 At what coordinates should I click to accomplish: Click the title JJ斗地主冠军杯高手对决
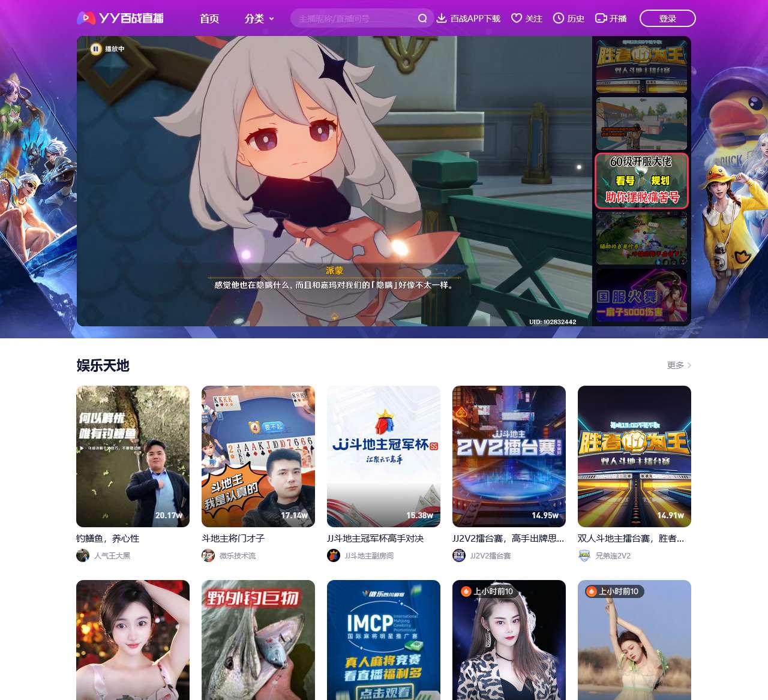coord(376,539)
